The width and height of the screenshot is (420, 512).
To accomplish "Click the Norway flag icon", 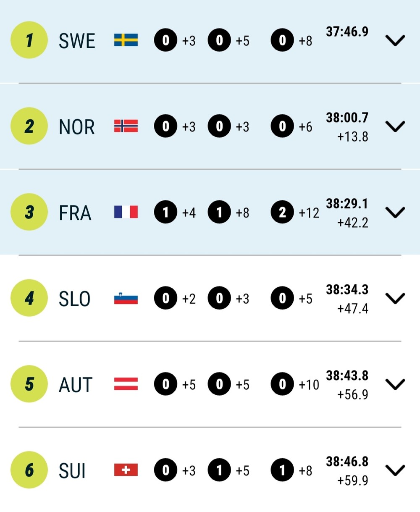I will click(126, 126).
